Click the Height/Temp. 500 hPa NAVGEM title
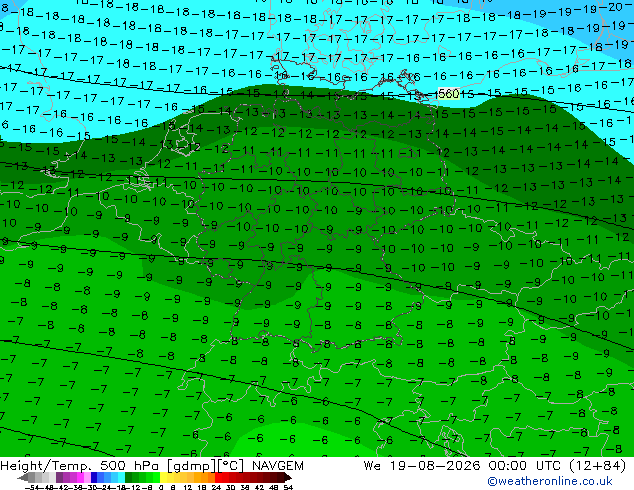This screenshot has height=490, width=634. 152,466
